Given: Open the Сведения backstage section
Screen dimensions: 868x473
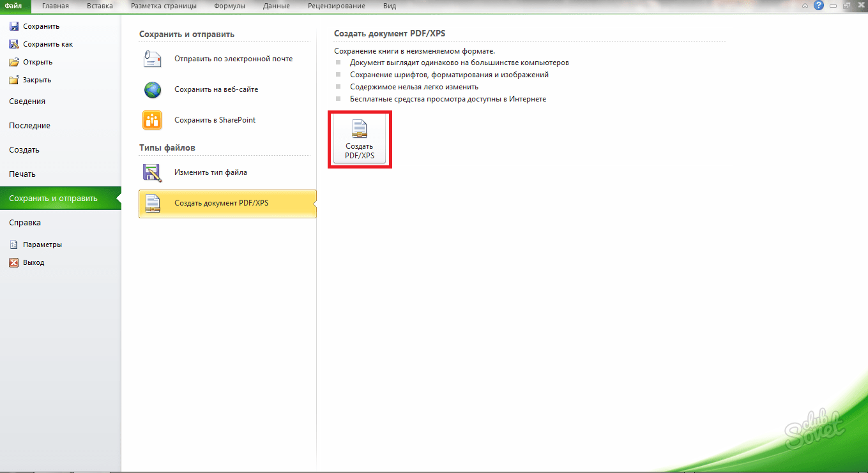Looking at the screenshot, I should [27, 101].
